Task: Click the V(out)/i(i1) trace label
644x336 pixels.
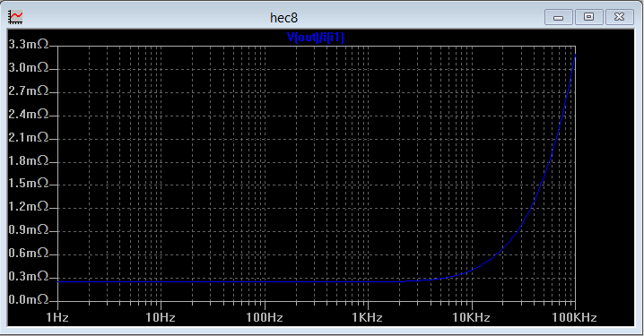Action: tap(316, 38)
